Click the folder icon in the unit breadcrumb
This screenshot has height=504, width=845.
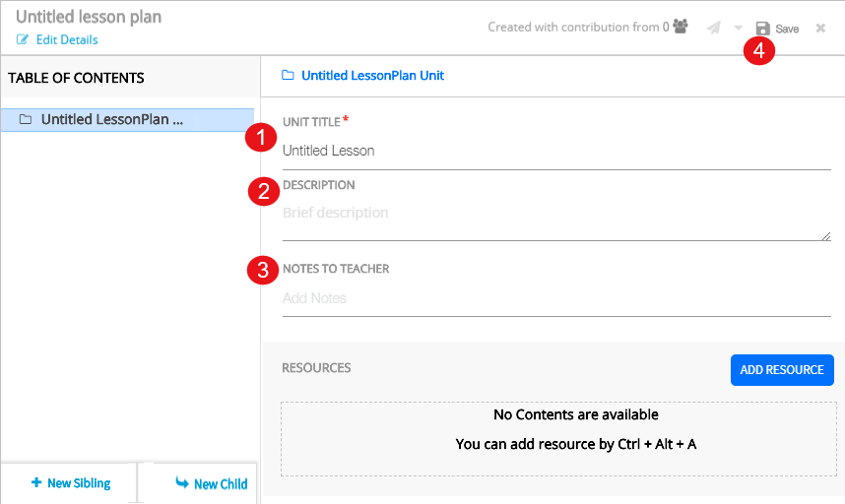[x=288, y=76]
